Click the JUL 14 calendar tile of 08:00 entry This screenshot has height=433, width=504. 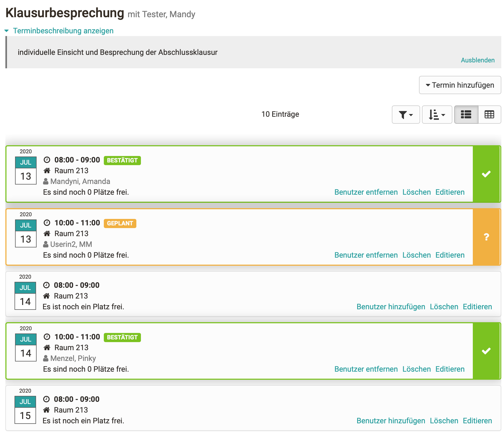click(x=25, y=296)
